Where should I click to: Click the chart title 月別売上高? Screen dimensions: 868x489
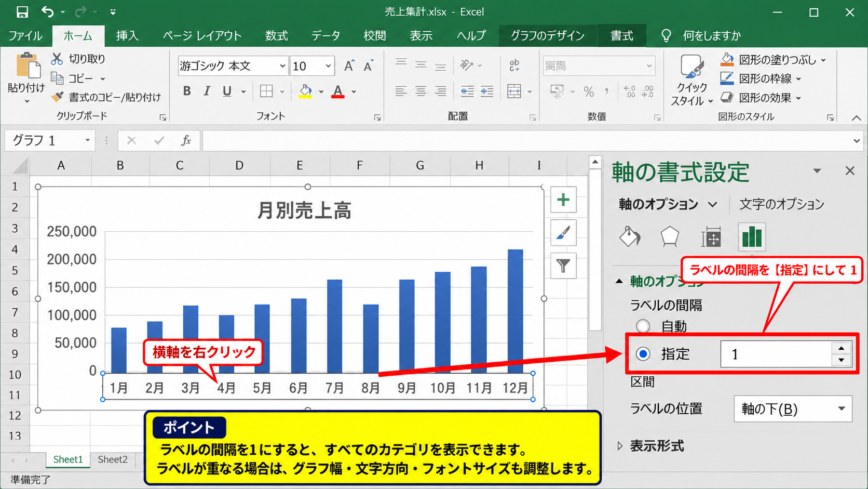tap(304, 210)
